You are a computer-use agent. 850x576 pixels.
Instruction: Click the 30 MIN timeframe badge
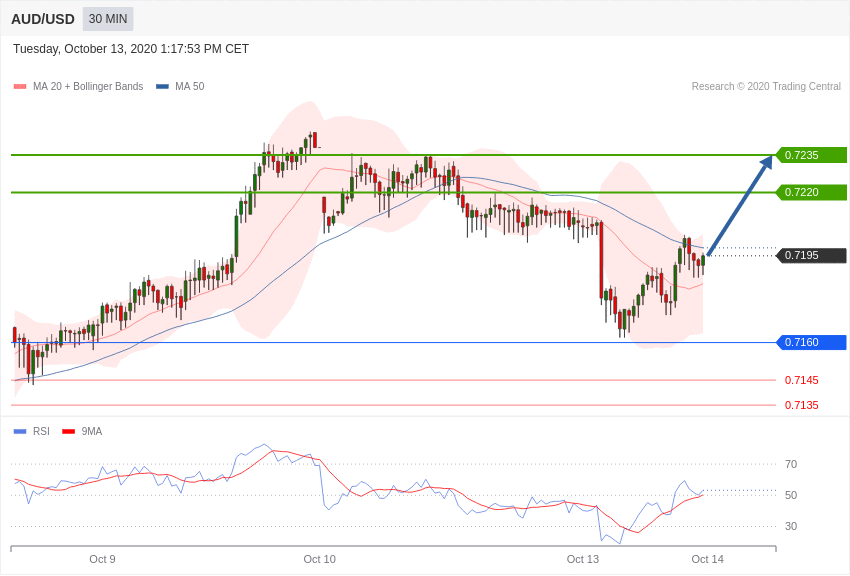pyautogui.click(x=108, y=19)
